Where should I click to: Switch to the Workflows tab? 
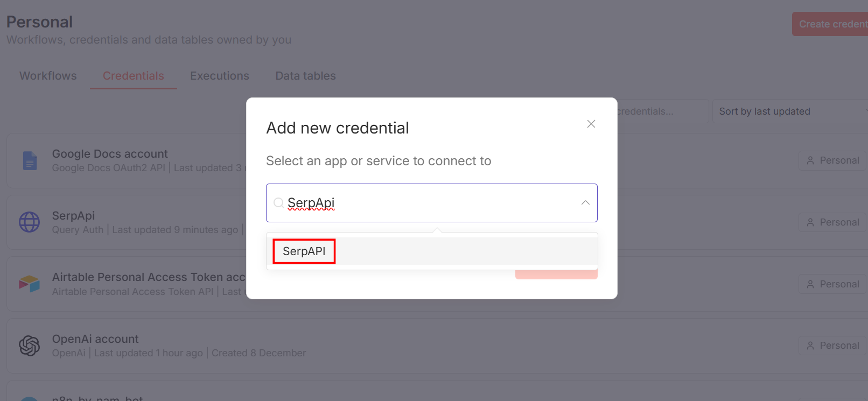tap(48, 76)
